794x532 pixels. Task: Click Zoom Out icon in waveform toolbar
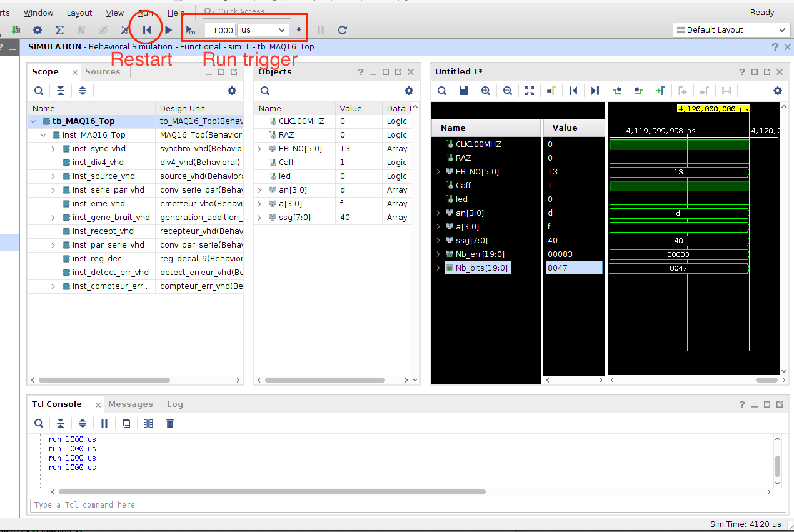click(x=508, y=91)
